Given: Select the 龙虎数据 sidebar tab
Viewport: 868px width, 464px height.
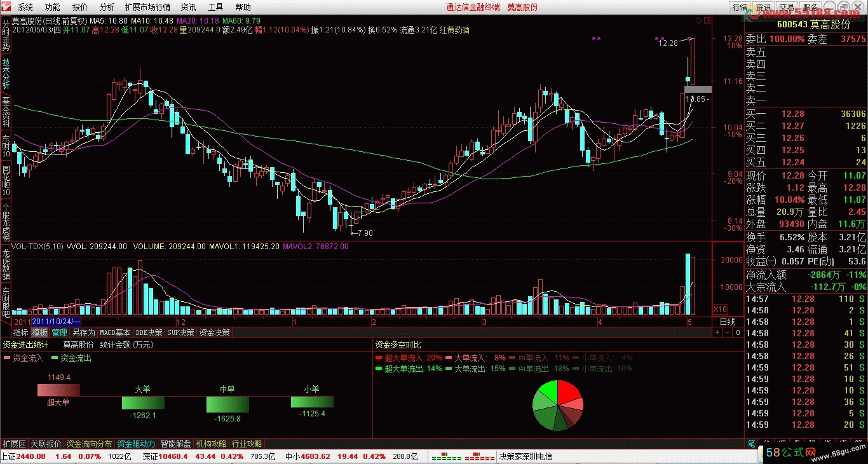Looking at the screenshot, I should click(6, 264).
